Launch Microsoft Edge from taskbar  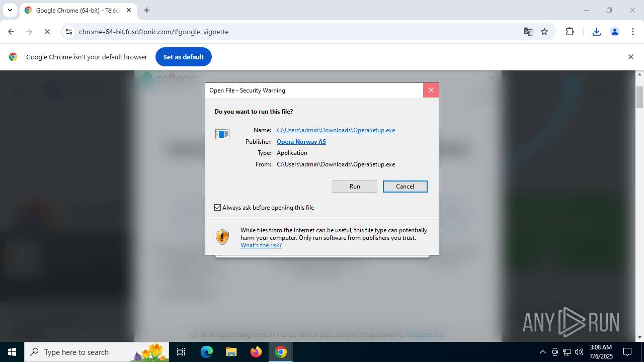coord(207,352)
